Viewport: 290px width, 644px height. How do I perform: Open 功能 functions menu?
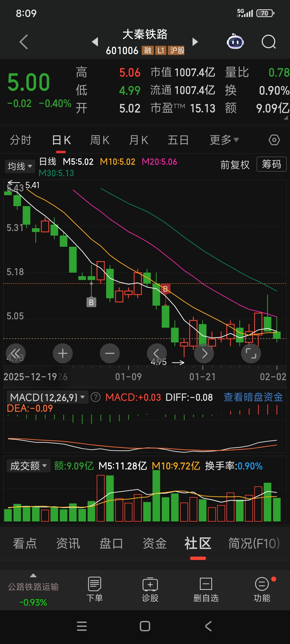262,589
